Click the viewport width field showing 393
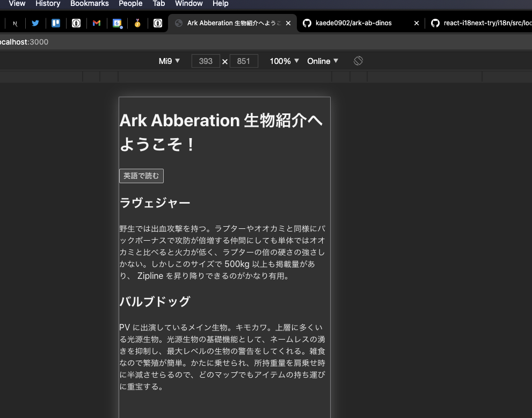The height and width of the screenshot is (418, 532). coord(206,61)
